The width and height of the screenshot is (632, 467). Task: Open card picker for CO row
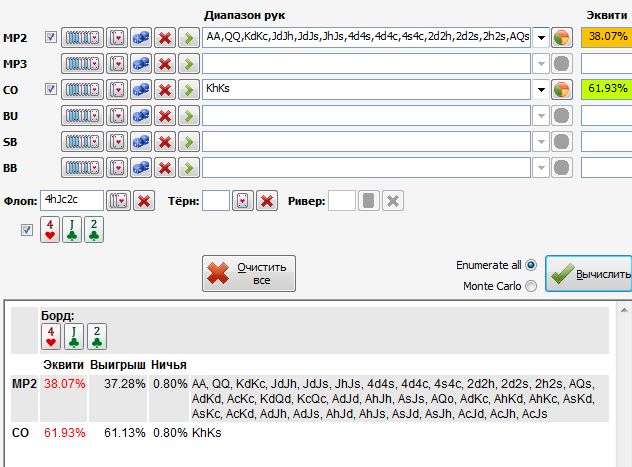(x=117, y=90)
